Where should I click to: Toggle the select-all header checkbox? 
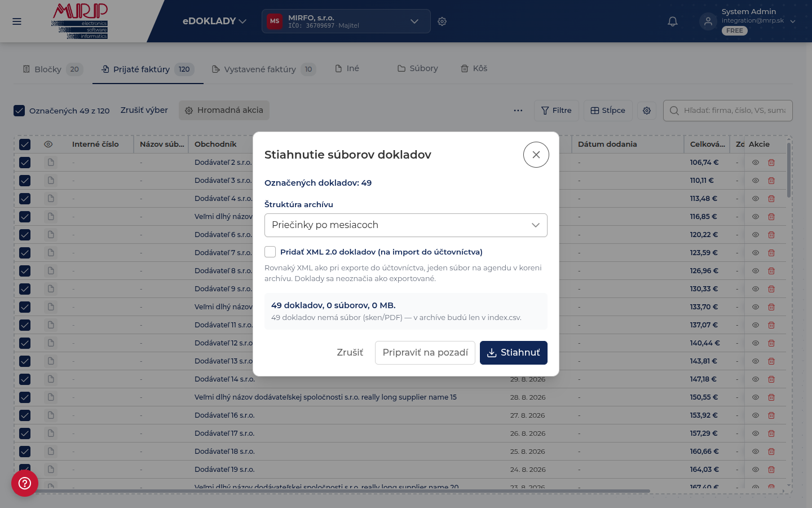pos(25,144)
